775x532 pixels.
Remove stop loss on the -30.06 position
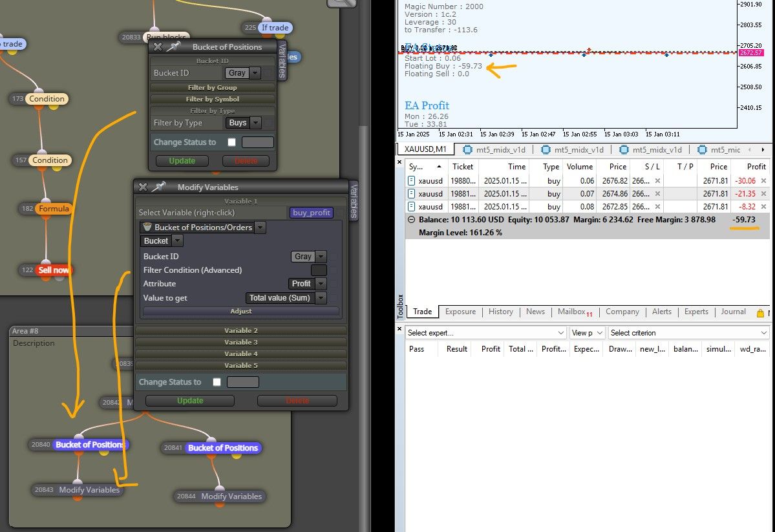(x=657, y=181)
